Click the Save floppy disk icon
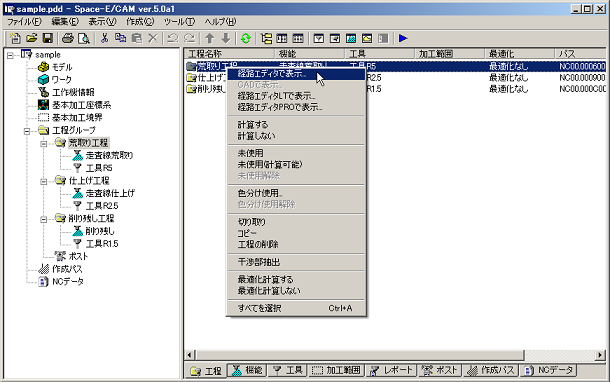The height and width of the screenshot is (382, 610). point(47,38)
